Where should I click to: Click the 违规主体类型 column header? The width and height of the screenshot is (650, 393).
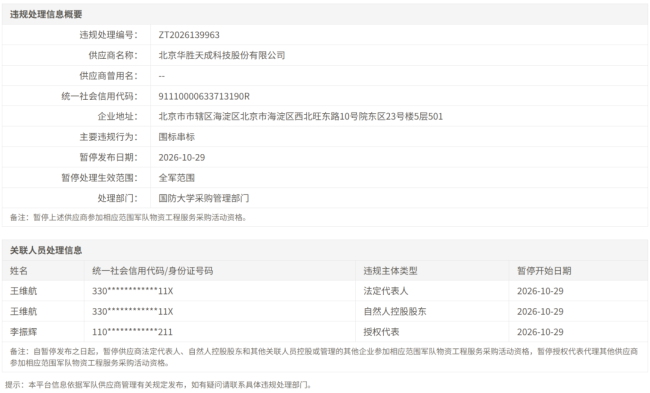(390, 271)
